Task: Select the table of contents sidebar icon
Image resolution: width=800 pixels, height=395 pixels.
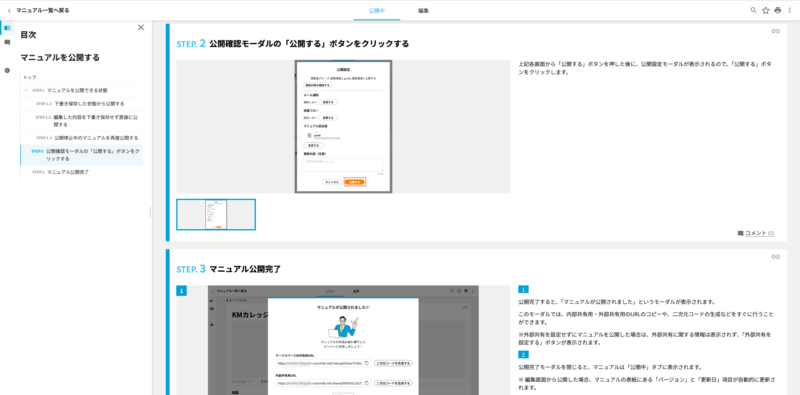Action: tap(7, 28)
